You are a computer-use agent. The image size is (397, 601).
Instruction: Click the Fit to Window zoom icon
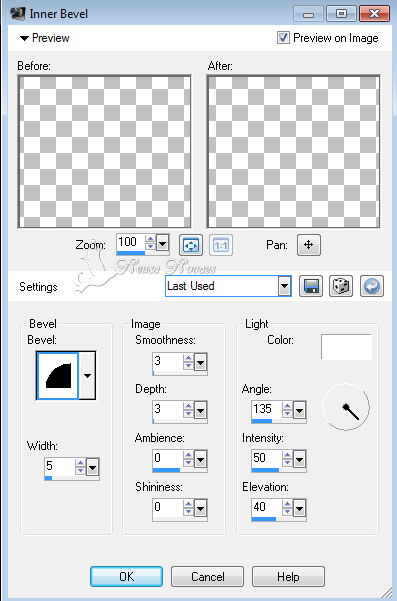click(x=191, y=245)
